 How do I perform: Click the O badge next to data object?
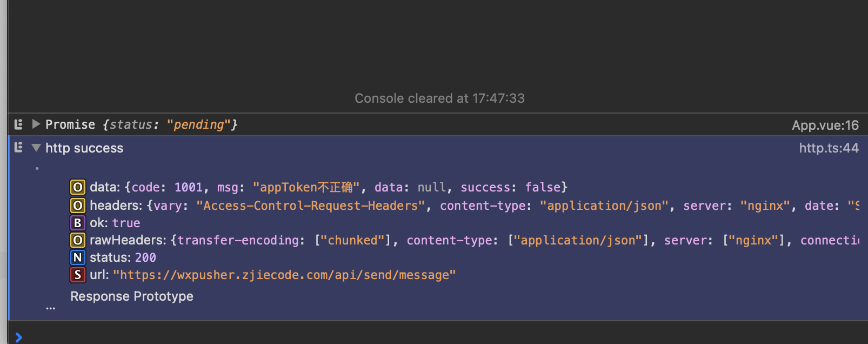[x=78, y=187]
